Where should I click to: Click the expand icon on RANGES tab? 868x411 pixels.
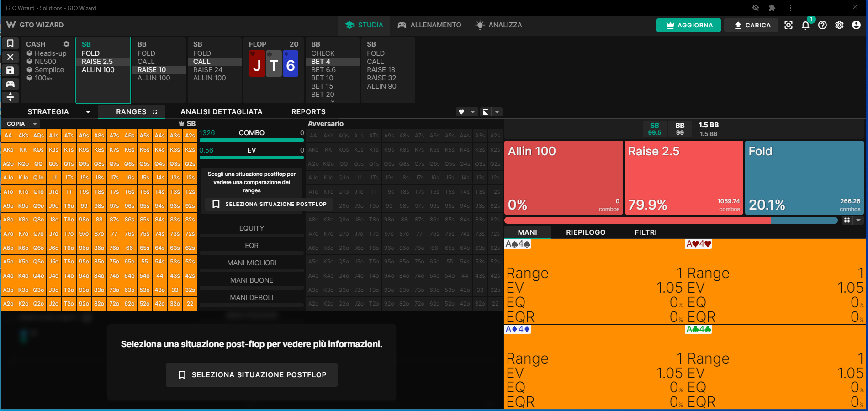pos(155,112)
